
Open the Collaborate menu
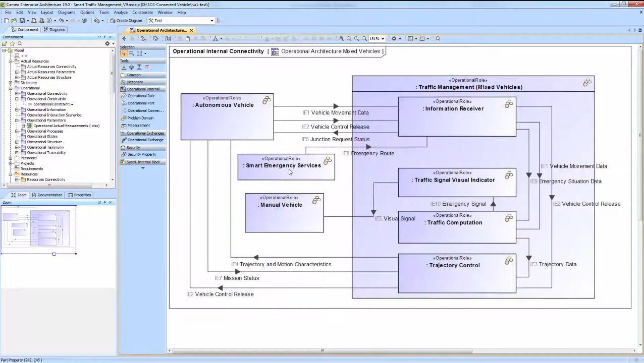(142, 12)
